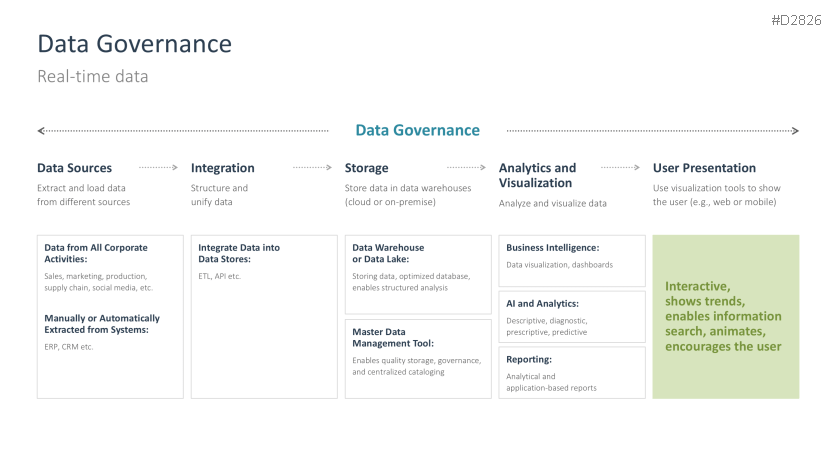Click the arrow between Storage and Analytics
This screenshot has width=836, height=470.
466,167
